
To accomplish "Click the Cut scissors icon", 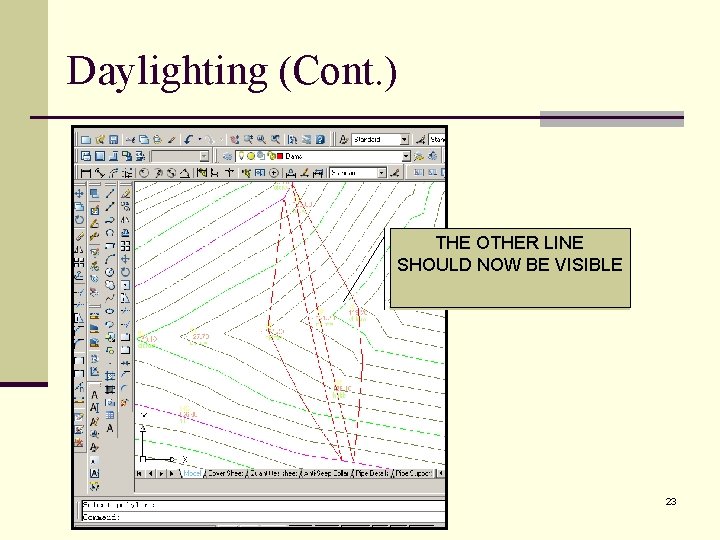I will (x=131, y=140).
